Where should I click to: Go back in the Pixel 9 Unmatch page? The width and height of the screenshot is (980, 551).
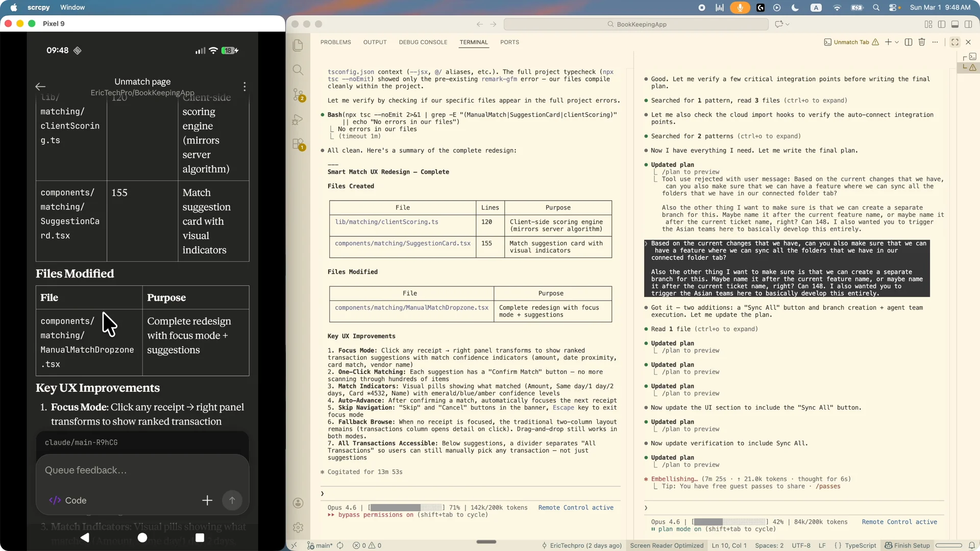tap(40, 86)
